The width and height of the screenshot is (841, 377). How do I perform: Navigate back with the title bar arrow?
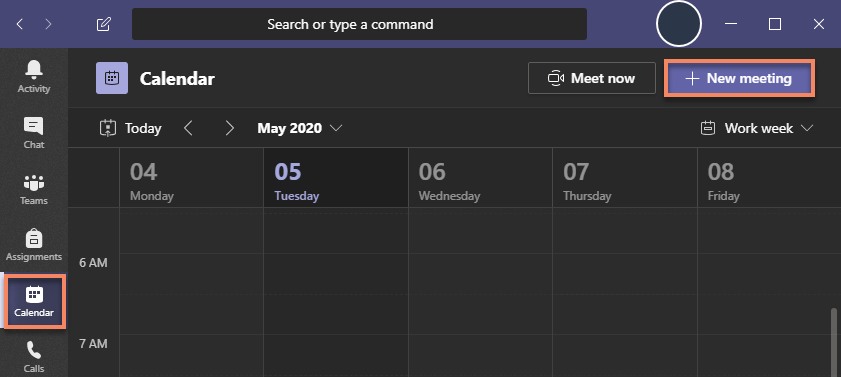click(20, 24)
